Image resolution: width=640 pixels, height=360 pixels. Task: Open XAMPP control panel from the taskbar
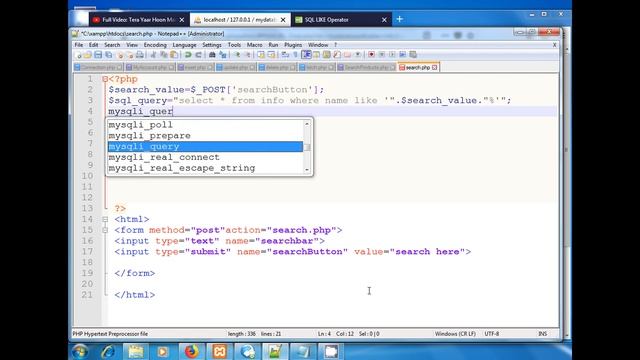click(x=220, y=351)
